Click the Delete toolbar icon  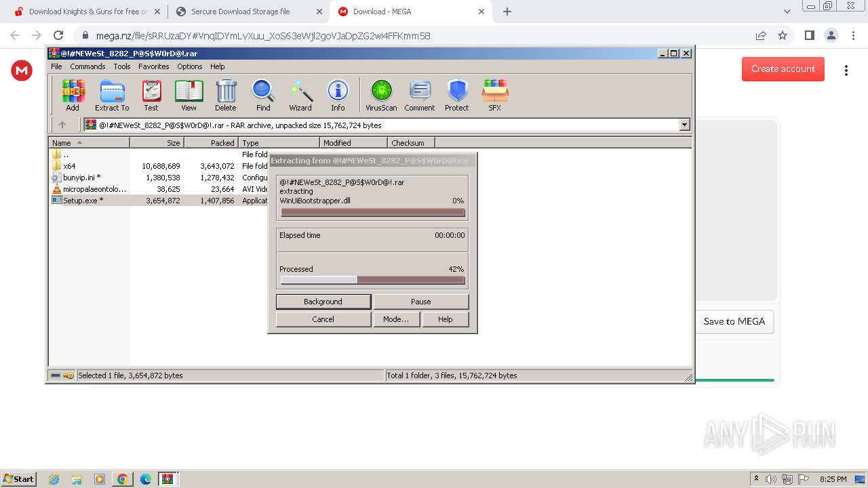click(226, 95)
